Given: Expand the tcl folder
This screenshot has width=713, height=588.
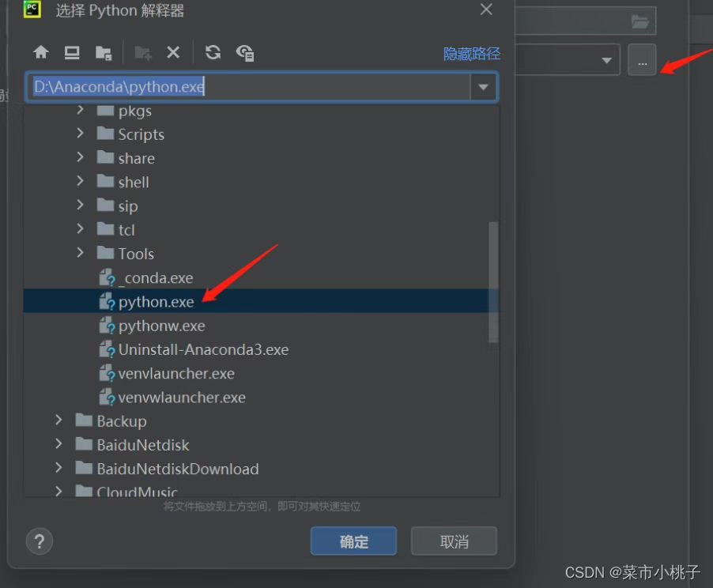Looking at the screenshot, I should tap(80, 228).
